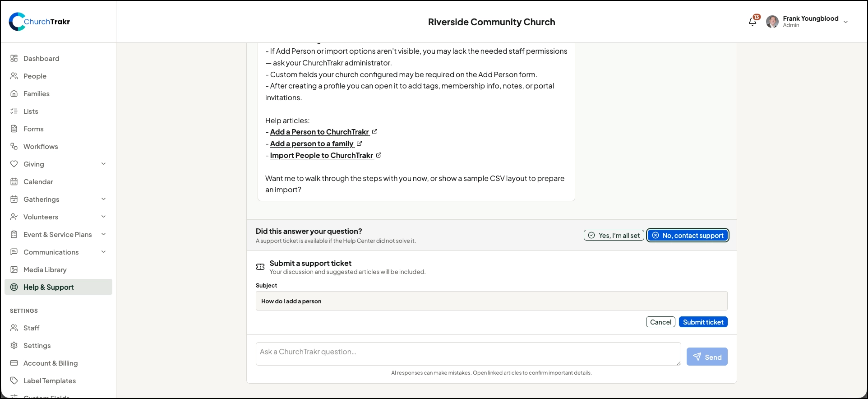Cancel the support ticket
Image resolution: width=868 pixels, height=399 pixels.
tap(660, 322)
